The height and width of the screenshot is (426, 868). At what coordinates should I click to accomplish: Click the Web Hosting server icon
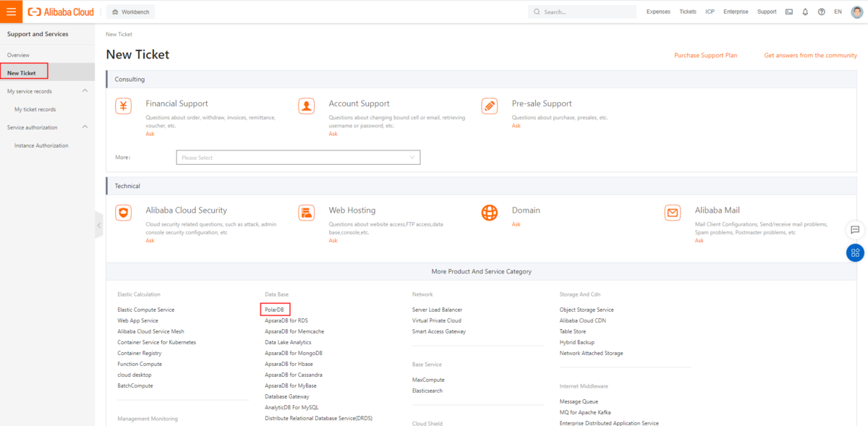tap(307, 213)
